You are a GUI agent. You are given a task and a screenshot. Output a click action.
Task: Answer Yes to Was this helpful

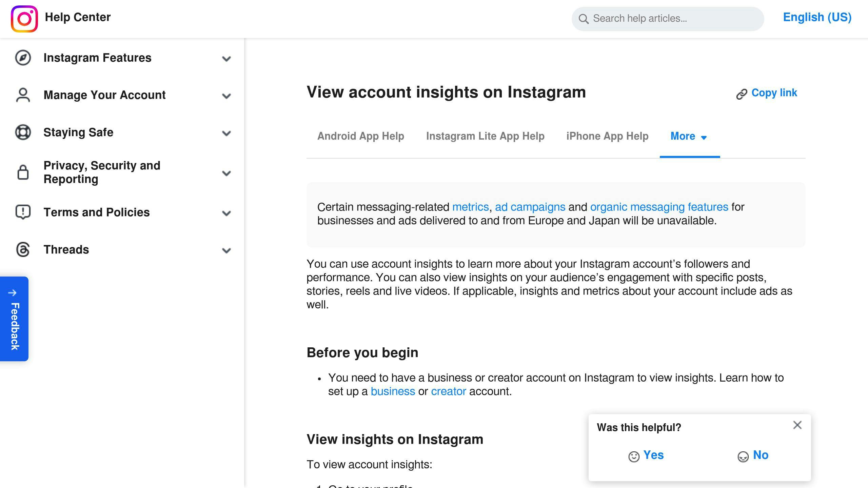point(646,455)
